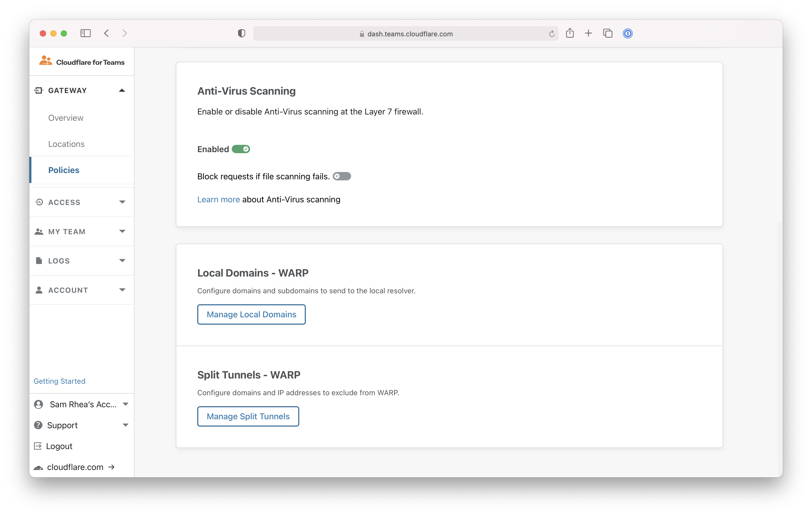Open the Safari share icon

click(x=570, y=33)
